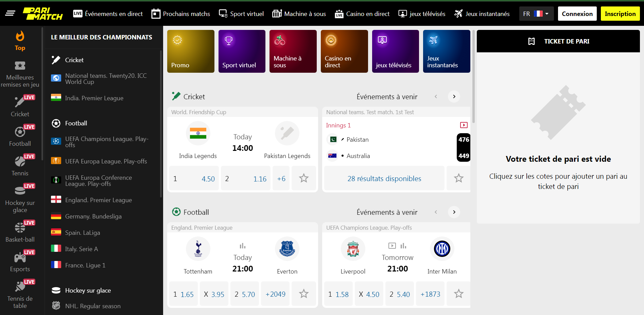Viewport: 644px width, 315px height.
Task: Open the gold Promo tile
Action: click(x=191, y=51)
